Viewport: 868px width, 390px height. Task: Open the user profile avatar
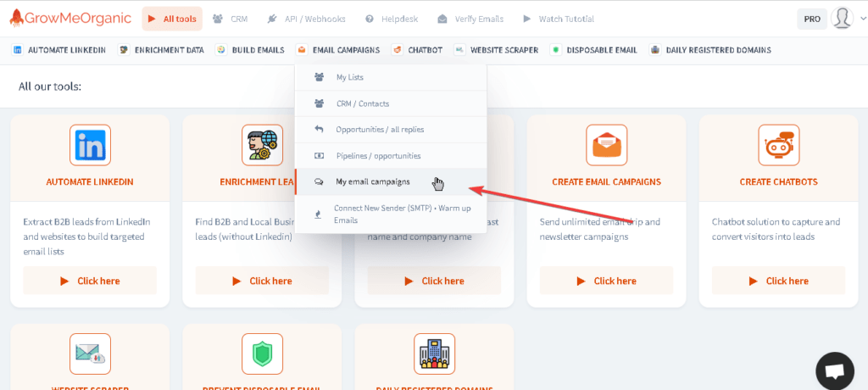coord(842,19)
